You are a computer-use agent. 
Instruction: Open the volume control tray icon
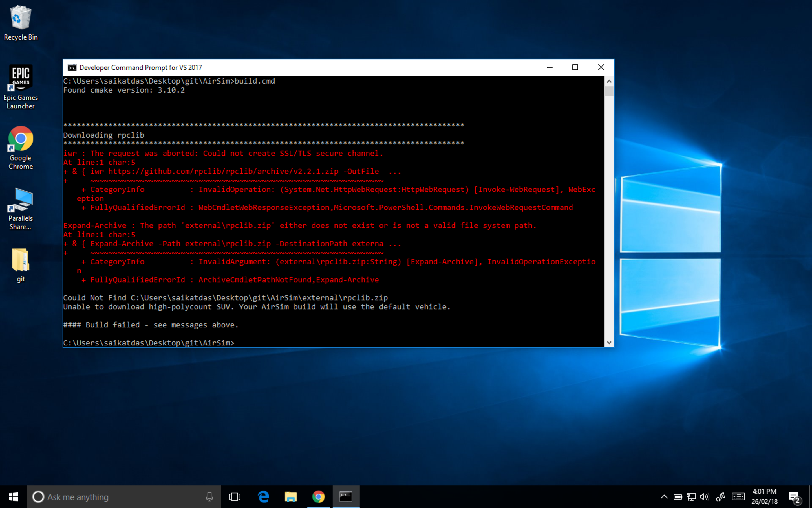click(x=705, y=497)
